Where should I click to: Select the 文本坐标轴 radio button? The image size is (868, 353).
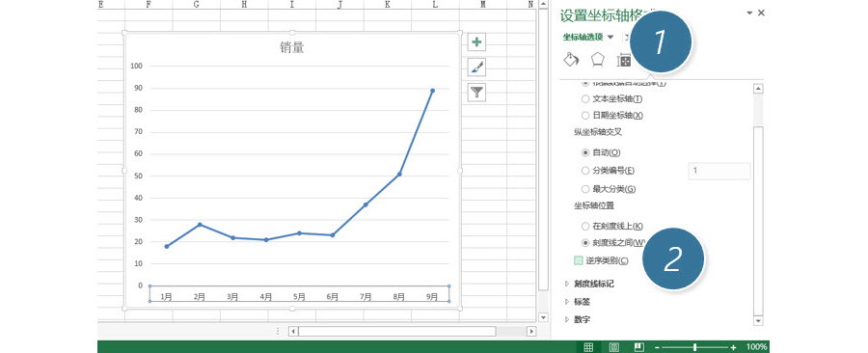pos(585,99)
